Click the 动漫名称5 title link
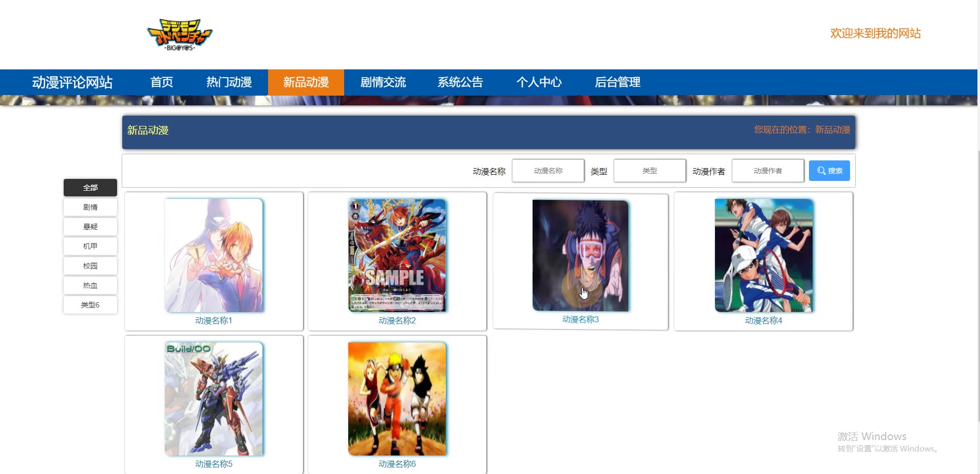 coord(214,464)
